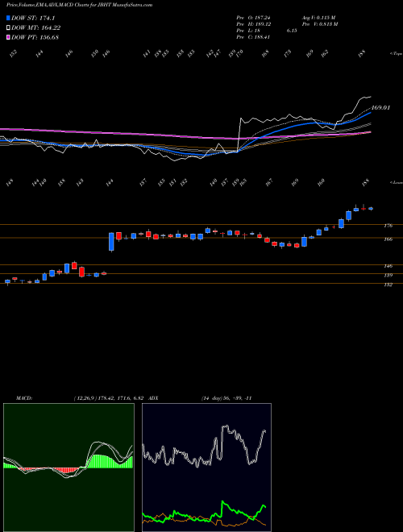Image resolution: width=403 pixels, height=532 pixels.
Task: Click the green MACD histogram panel
Action: tap(69, 468)
